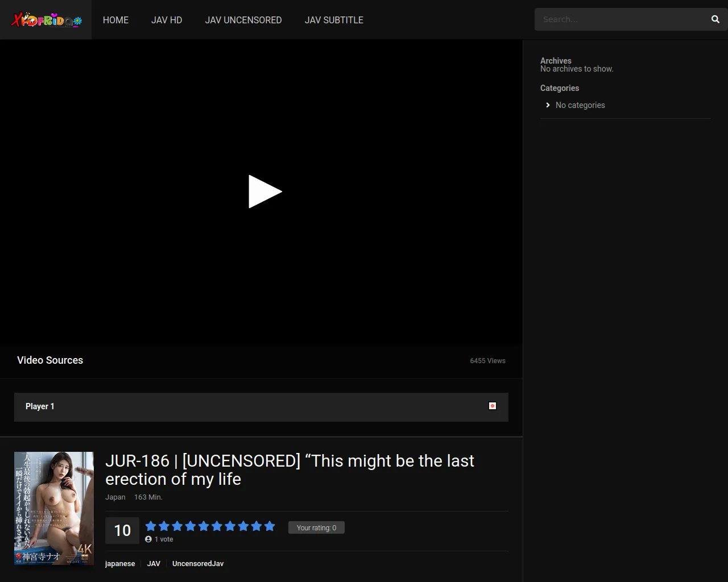Rate with the tenth blue star
Image resolution: width=728 pixels, height=582 pixels.
[x=270, y=526]
